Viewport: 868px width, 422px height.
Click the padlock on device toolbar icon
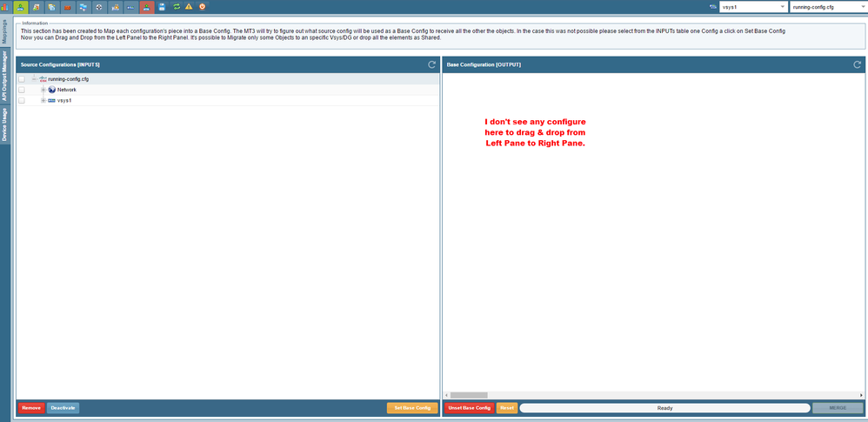coord(115,7)
